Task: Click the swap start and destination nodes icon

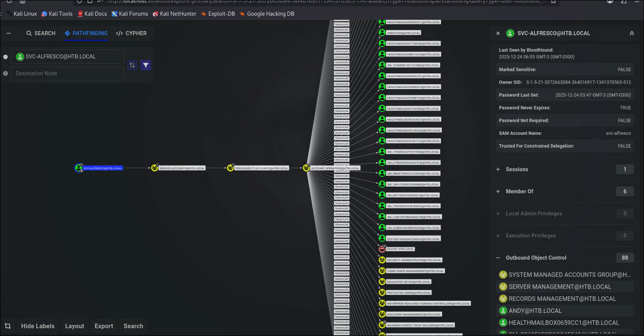Action: tap(132, 66)
